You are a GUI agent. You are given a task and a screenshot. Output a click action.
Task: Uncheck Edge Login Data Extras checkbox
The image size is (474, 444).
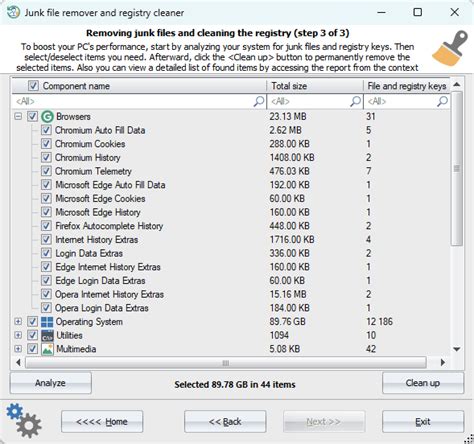click(46, 280)
